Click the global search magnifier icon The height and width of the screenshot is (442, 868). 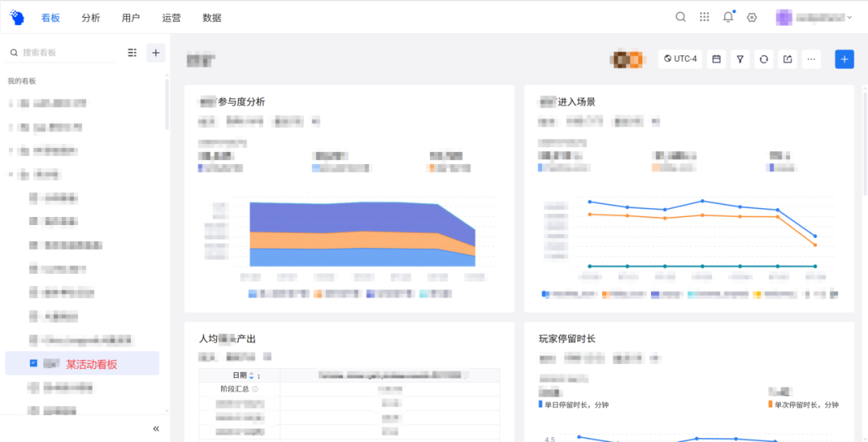[681, 17]
